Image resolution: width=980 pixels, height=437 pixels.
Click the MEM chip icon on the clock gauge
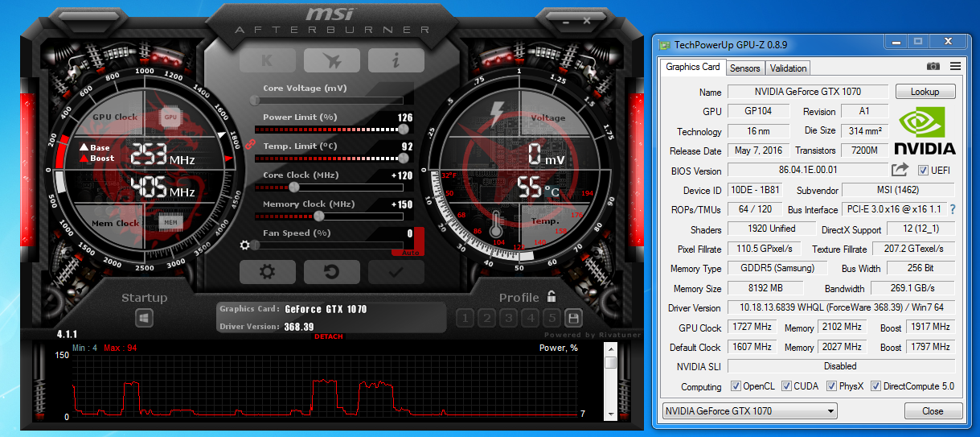coord(170,222)
